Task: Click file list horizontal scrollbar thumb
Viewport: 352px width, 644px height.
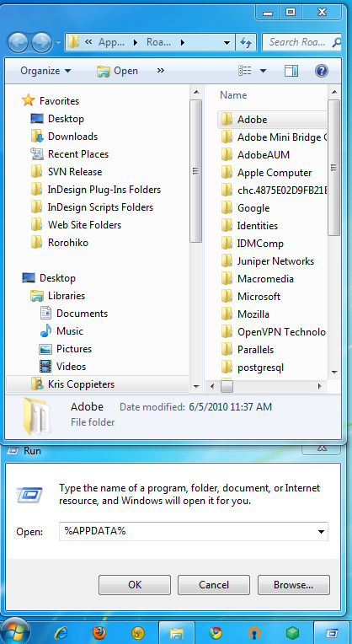Action: pos(227,386)
